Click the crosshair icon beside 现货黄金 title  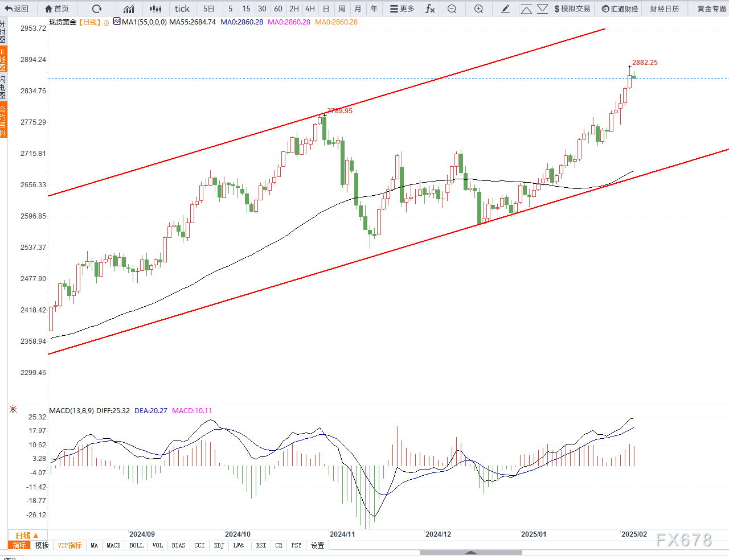pyautogui.click(x=107, y=23)
